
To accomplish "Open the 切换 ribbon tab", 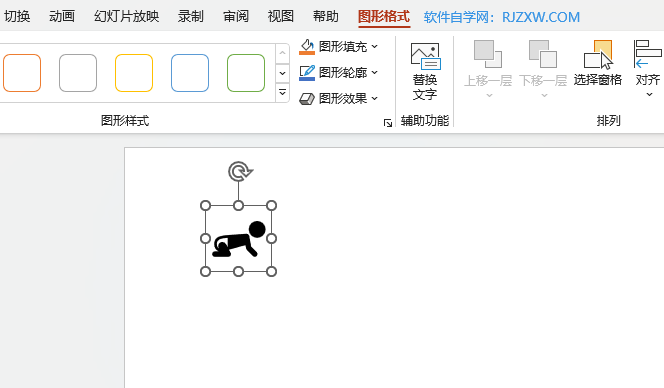I will [x=17, y=17].
